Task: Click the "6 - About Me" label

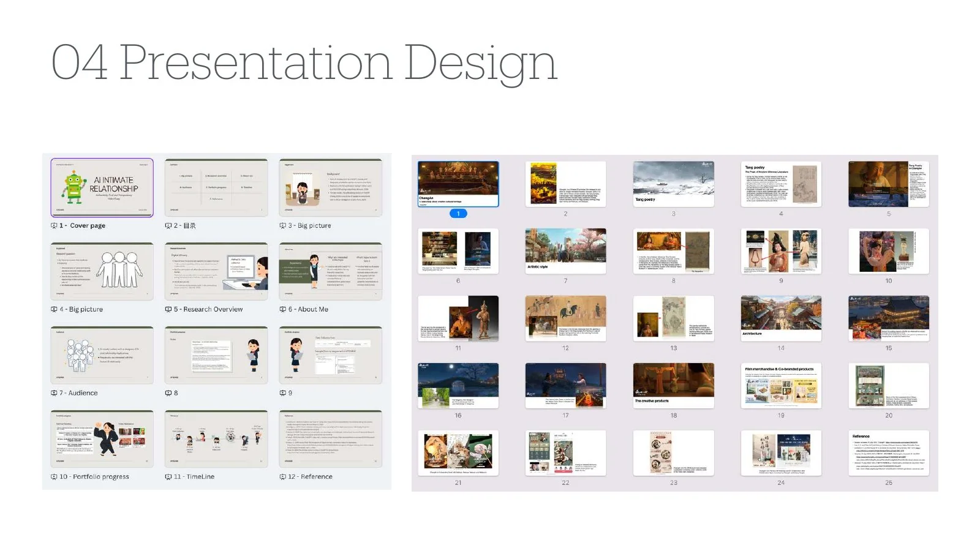Action: (x=308, y=310)
